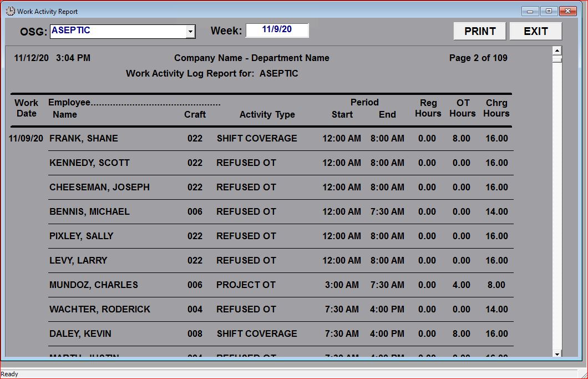Click OT hours 4.00 in Mundoz row

coord(462,285)
